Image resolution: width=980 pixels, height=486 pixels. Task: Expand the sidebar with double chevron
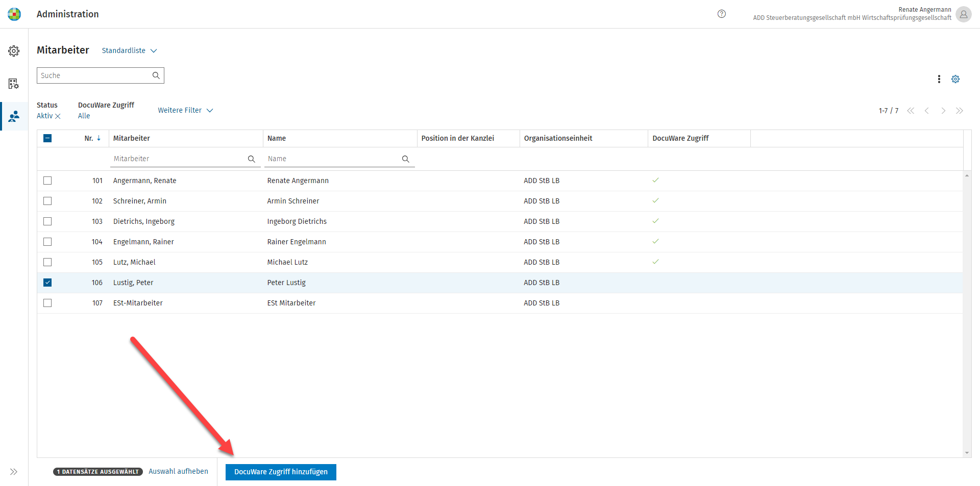[14, 472]
